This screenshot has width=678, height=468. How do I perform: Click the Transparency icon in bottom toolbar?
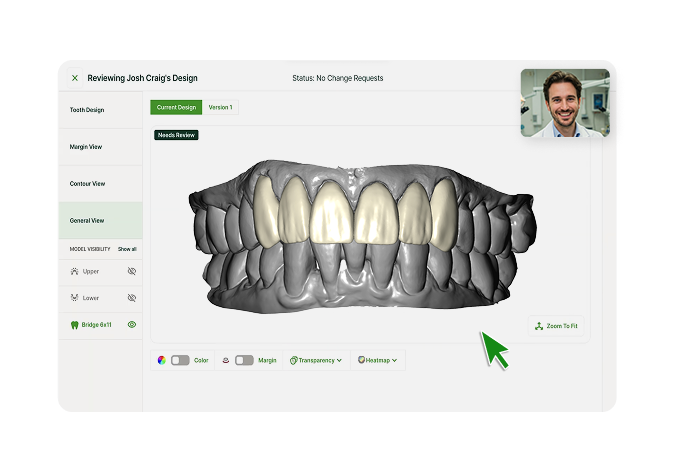pyautogui.click(x=294, y=360)
